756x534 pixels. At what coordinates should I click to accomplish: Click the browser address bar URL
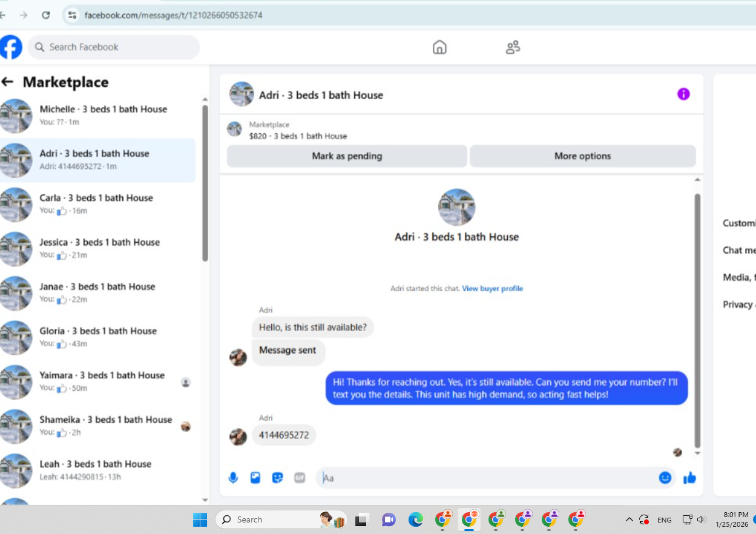(173, 15)
